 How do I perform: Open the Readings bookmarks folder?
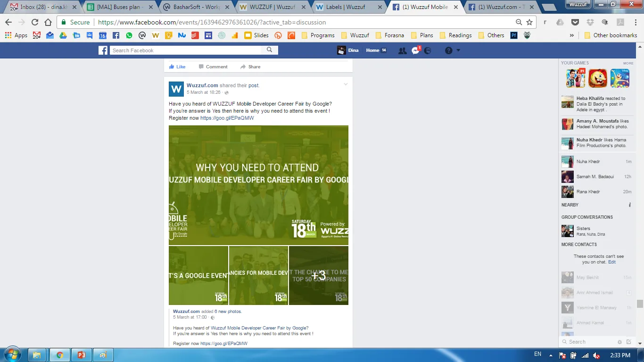click(x=455, y=35)
